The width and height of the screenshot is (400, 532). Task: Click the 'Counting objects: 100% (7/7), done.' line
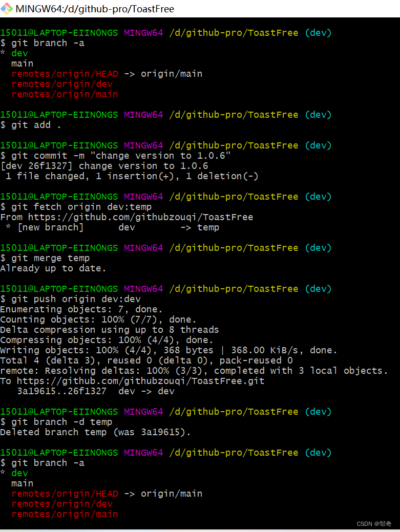click(x=98, y=320)
